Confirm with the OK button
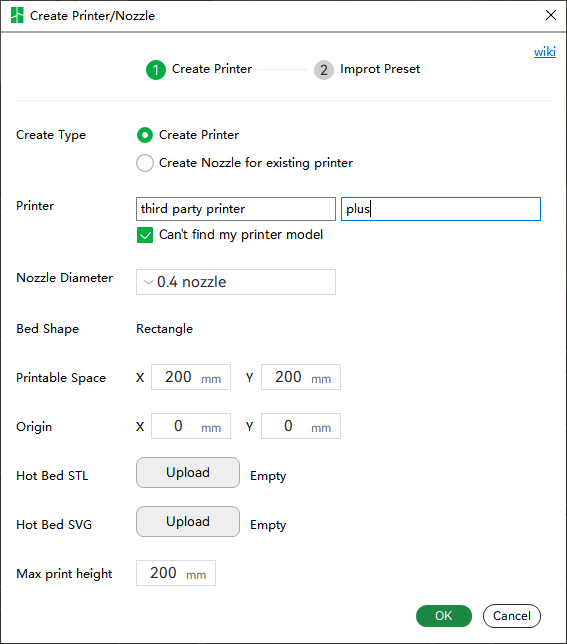The height and width of the screenshot is (644, 567). pyautogui.click(x=444, y=616)
